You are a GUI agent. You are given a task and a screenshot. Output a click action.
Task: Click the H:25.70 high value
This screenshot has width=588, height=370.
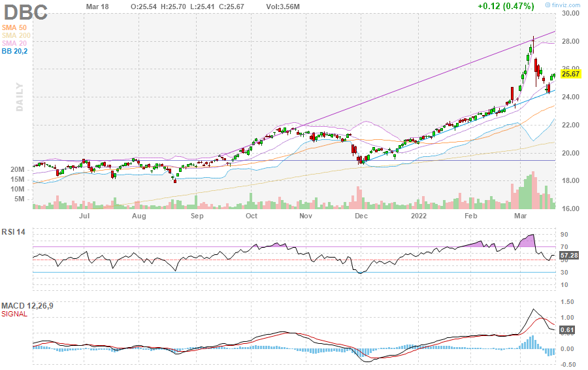click(x=173, y=7)
